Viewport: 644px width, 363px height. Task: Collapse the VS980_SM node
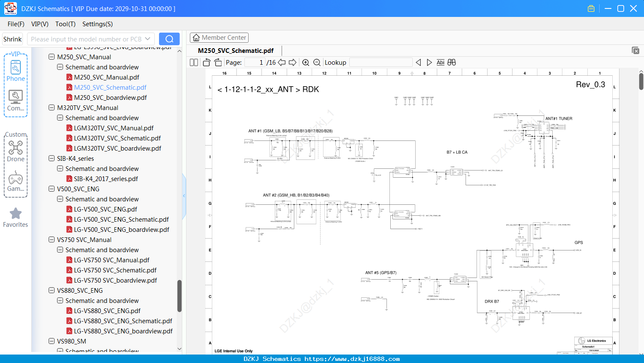tap(52, 341)
